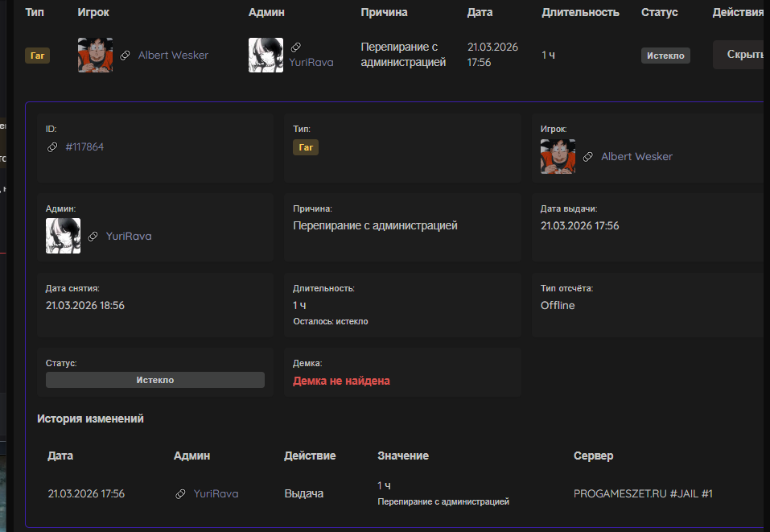Click link icon beside Albert Wesker in top row

(125, 56)
